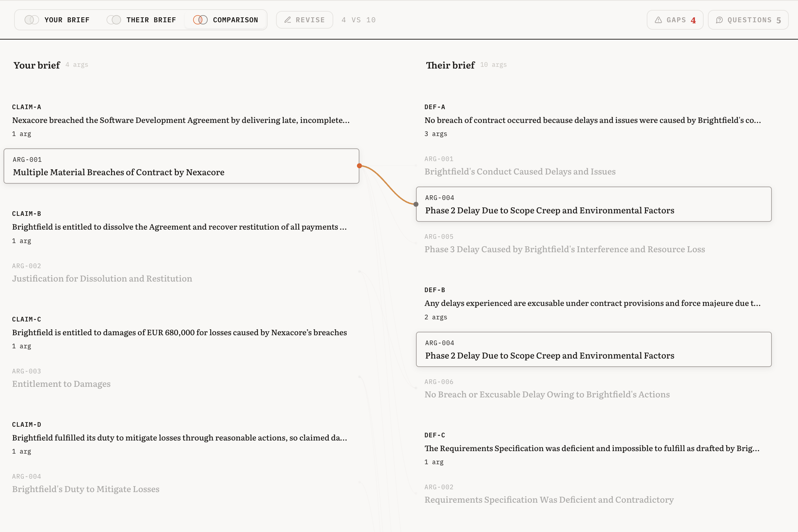Click the Questions chat bubble icon
The image size is (798, 532).
719,20
